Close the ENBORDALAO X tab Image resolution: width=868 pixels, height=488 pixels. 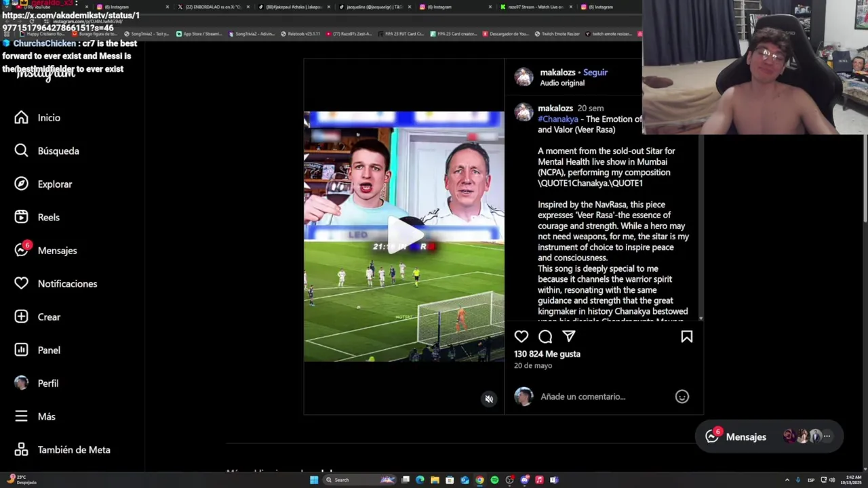[248, 7]
